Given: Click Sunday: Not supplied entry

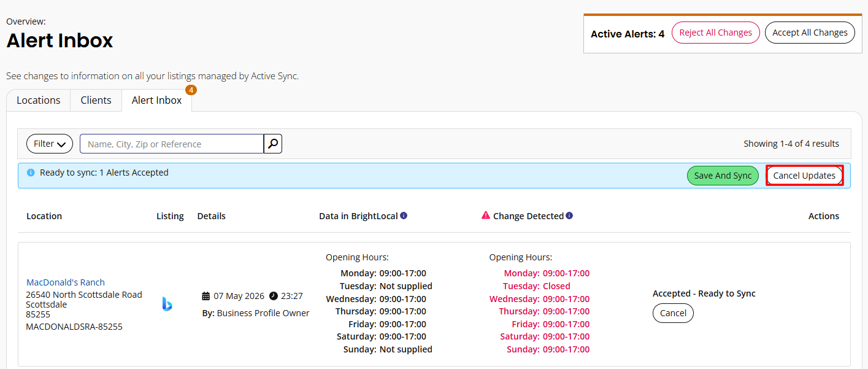Looking at the screenshot, I should pos(388,349).
